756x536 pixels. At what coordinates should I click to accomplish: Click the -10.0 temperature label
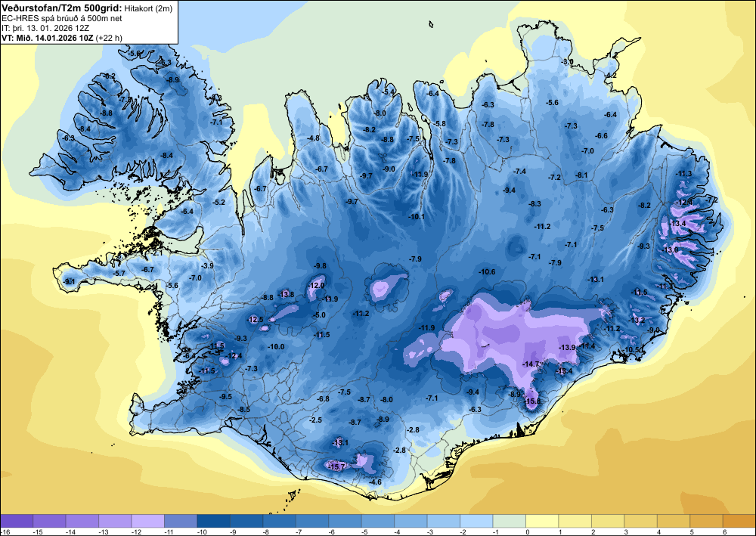pyautogui.click(x=276, y=346)
